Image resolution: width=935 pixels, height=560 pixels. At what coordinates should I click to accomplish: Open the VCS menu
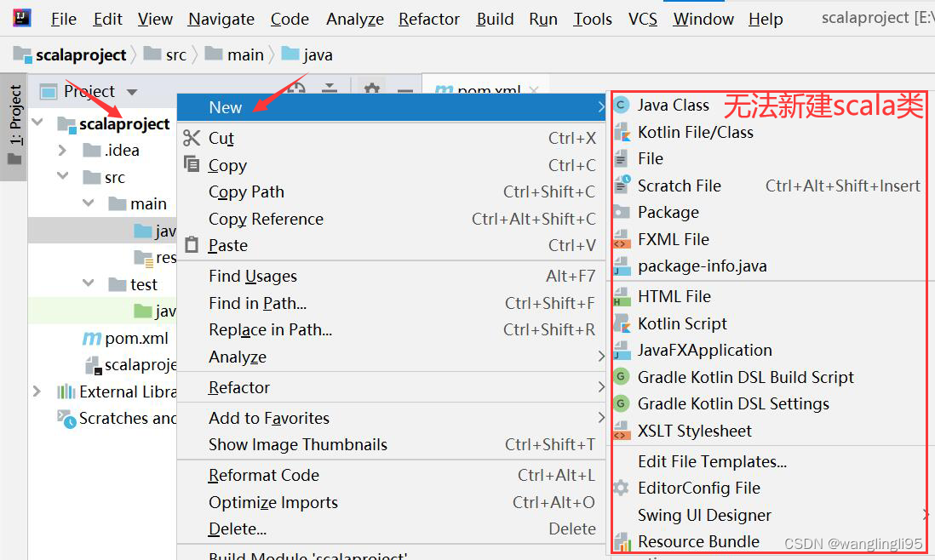(x=643, y=19)
